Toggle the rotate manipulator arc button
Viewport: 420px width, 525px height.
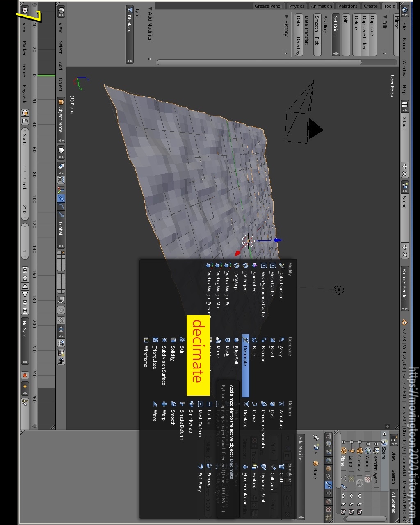pos(61,207)
